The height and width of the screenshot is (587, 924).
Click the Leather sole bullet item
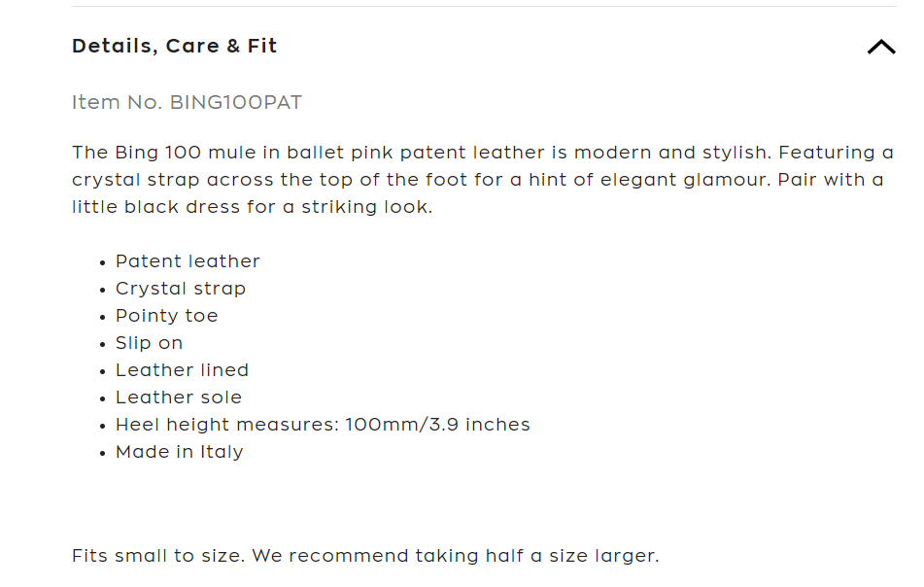click(x=179, y=397)
